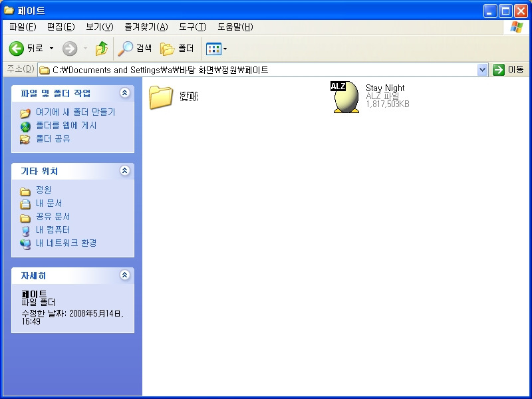Screen dimensions: 532x399
Task: Select the 한패 folder icon
Action: click(161, 97)
